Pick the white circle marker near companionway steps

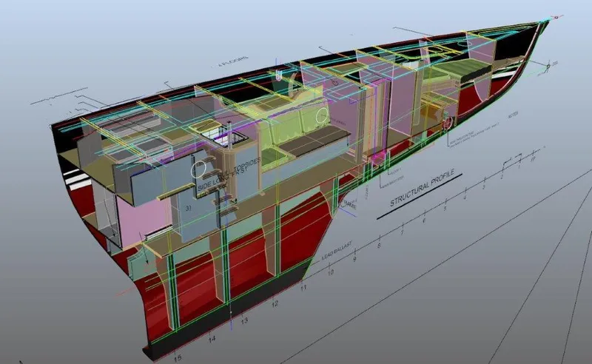point(198,169)
